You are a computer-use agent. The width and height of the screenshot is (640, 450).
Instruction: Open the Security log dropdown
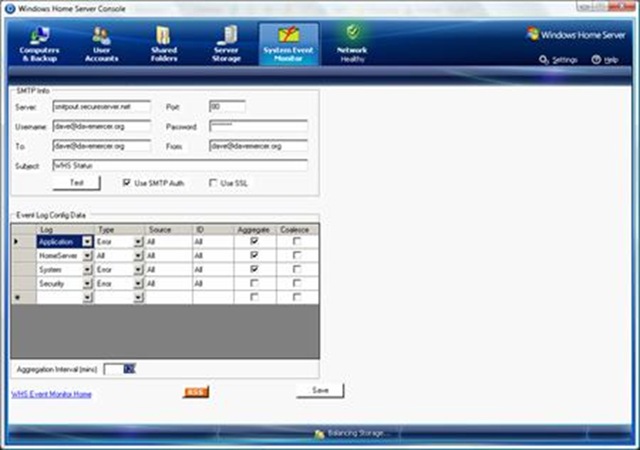pyautogui.click(x=87, y=283)
